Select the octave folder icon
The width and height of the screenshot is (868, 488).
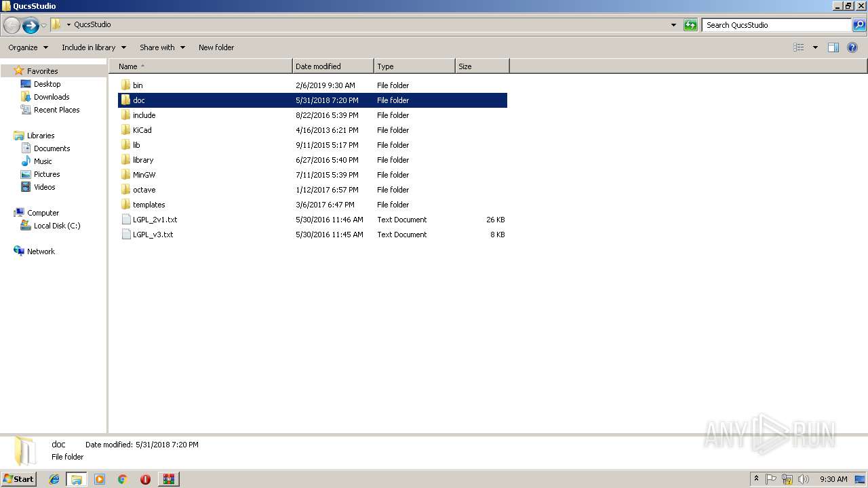(x=125, y=190)
